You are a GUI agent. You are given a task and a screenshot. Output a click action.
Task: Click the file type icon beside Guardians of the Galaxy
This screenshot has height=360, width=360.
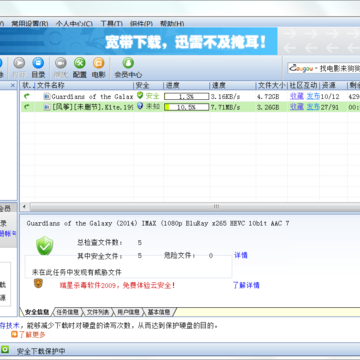pyautogui.click(x=47, y=97)
